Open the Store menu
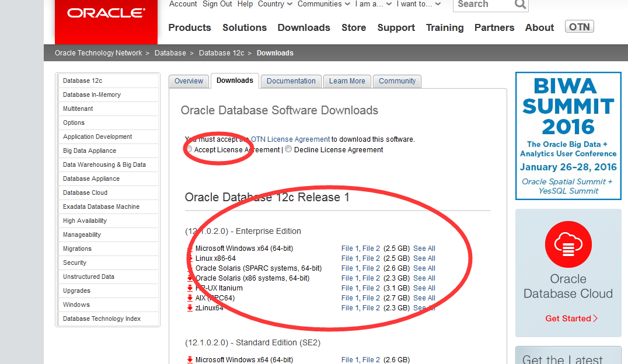 click(354, 27)
